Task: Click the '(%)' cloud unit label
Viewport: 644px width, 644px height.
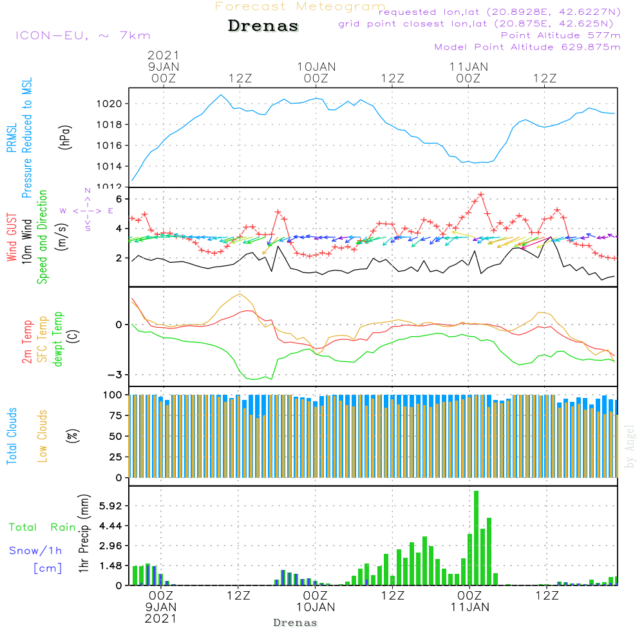Action: point(72,436)
